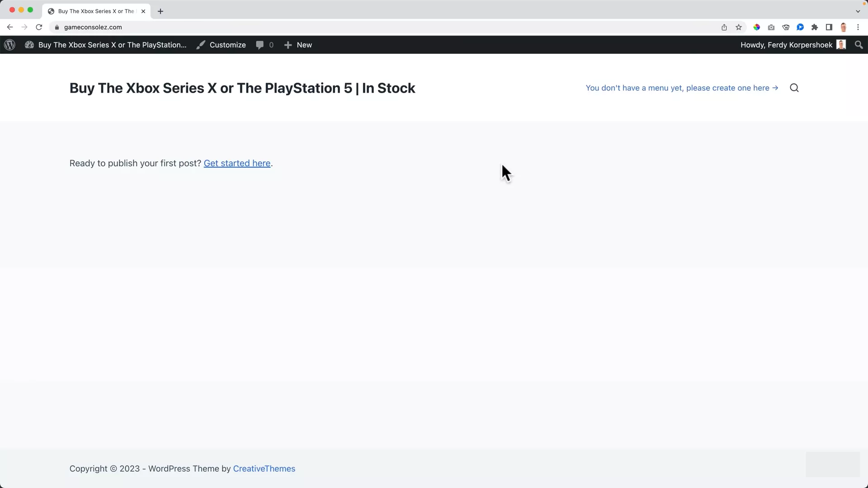868x488 pixels.
Task: Click the color wheel extension icon
Action: [x=756, y=27]
